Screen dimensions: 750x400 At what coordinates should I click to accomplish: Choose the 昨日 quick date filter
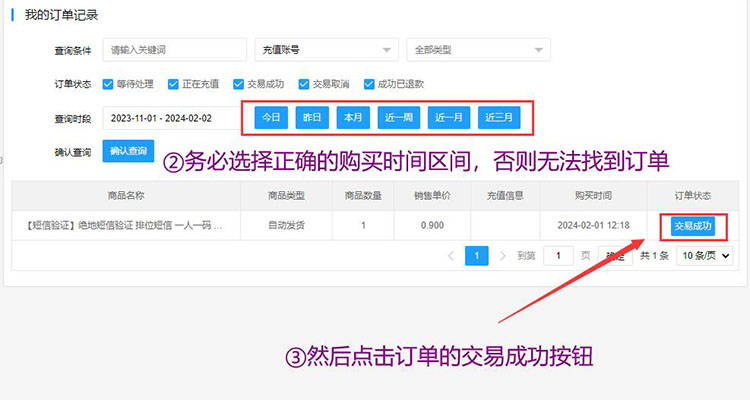(x=312, y=117)
